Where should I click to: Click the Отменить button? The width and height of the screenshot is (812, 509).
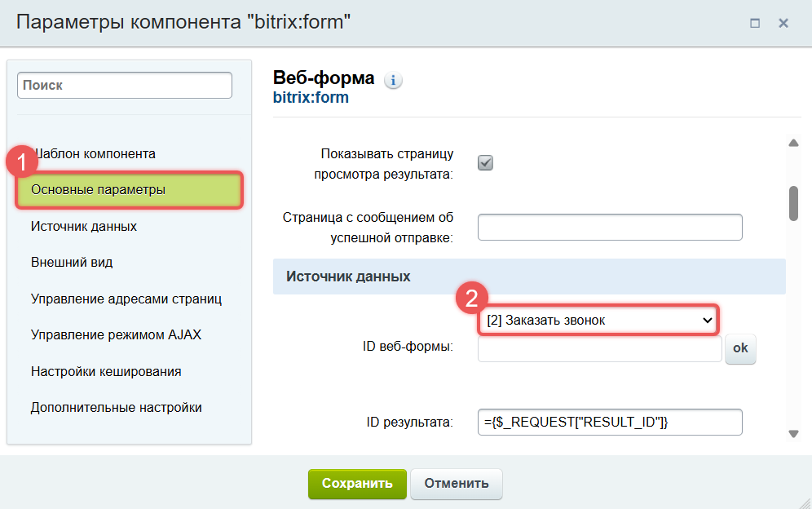457,484
